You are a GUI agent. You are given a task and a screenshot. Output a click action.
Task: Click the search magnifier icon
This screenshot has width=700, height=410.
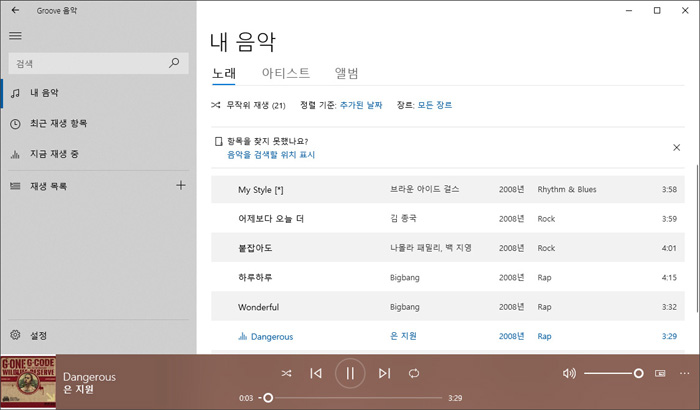click(x=174, y=63)
